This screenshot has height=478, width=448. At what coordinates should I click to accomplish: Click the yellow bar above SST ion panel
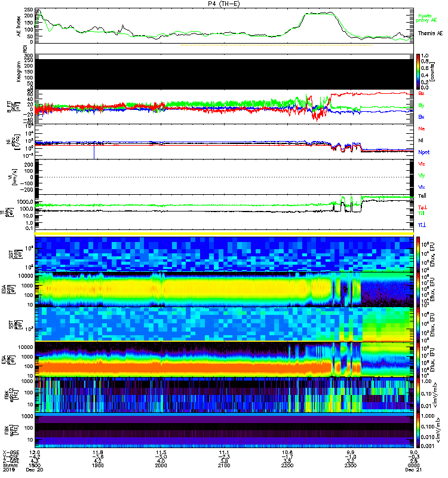click(224, 234)
